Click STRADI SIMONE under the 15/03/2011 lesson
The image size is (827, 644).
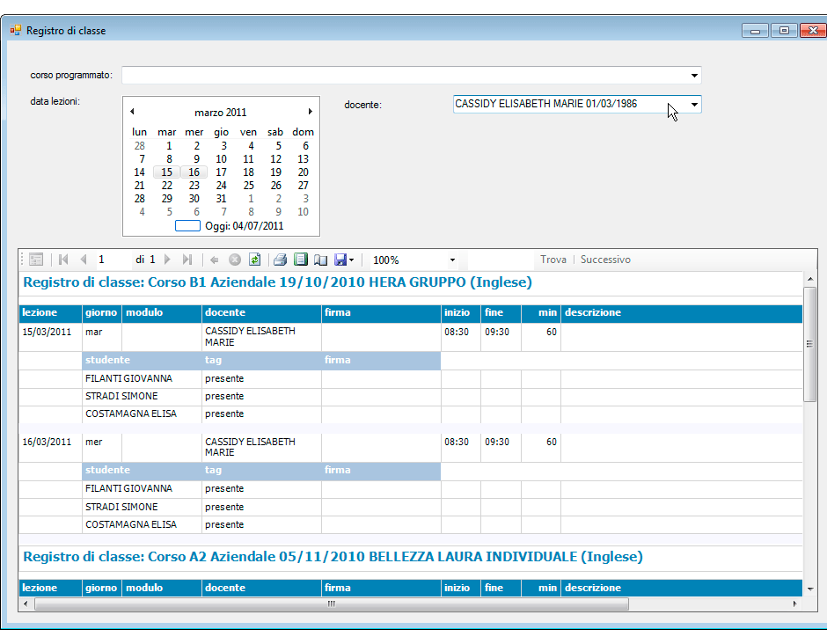tap(121, 396)
